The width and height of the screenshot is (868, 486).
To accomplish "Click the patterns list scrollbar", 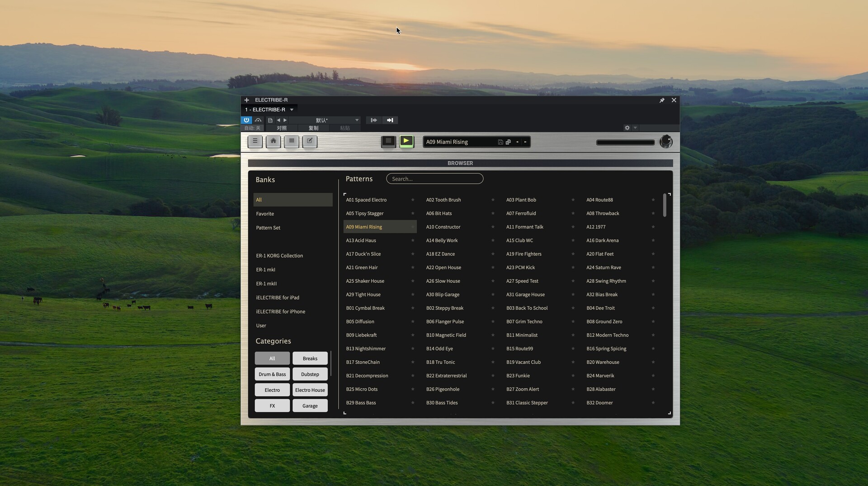I will pos(665,205).
